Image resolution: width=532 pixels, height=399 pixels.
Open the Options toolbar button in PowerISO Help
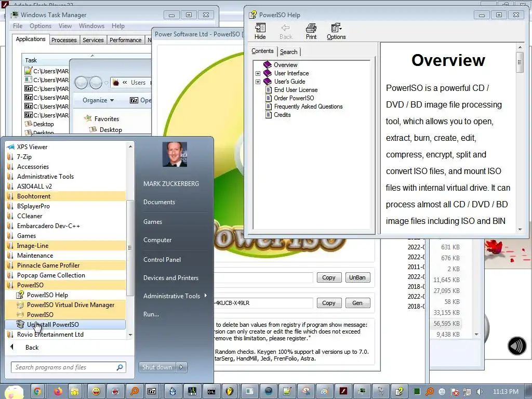tap(336, 31)
